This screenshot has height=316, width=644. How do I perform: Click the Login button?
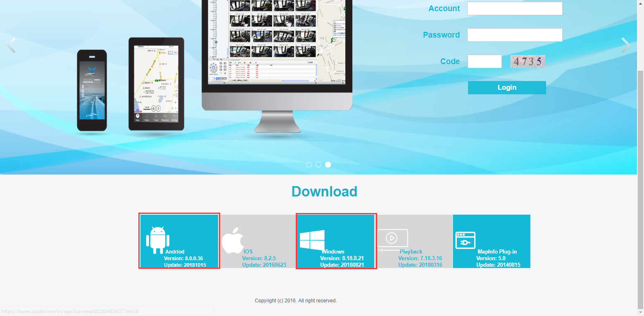coord(507,87)
